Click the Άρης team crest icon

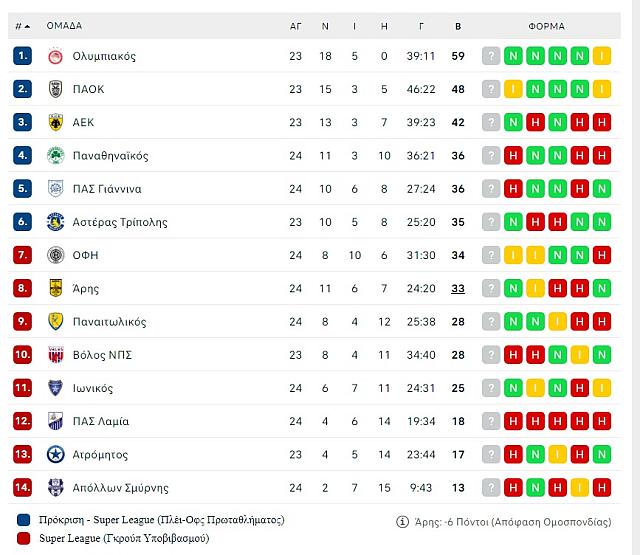[x=56, y=288]
